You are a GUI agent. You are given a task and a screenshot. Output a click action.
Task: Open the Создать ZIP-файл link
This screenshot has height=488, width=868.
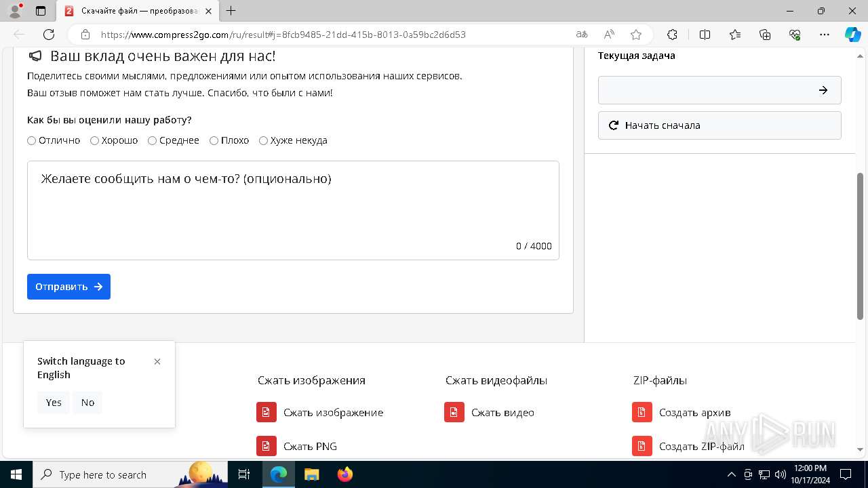702,446
